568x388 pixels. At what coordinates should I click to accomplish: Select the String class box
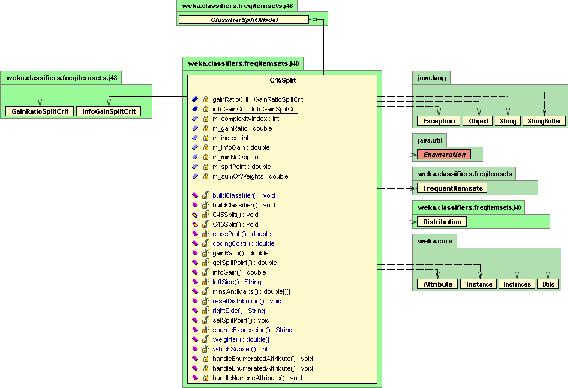click(x=507, y=121)
